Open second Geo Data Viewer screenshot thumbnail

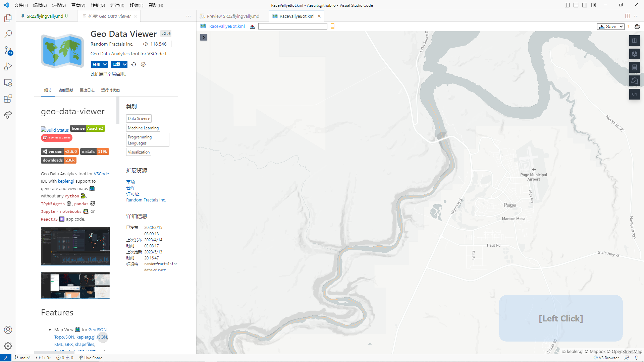tap(75, 285)
